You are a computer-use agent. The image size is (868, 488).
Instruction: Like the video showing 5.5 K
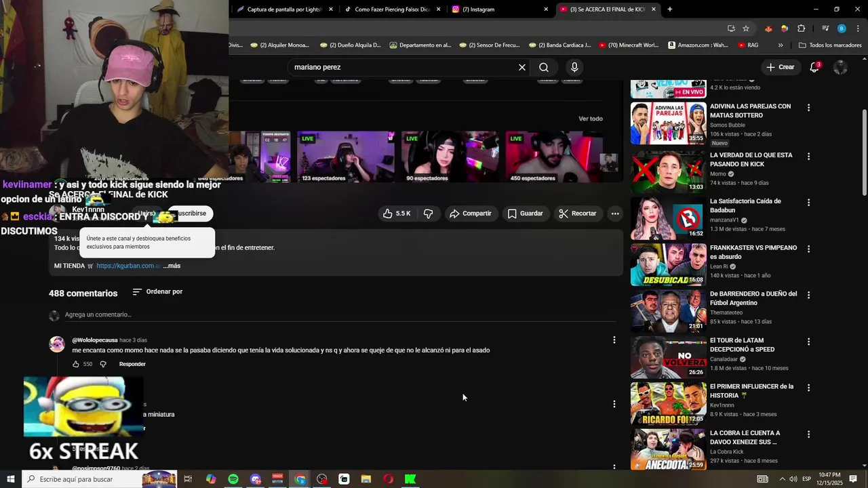pyautogui.click(x=396, y=213)
